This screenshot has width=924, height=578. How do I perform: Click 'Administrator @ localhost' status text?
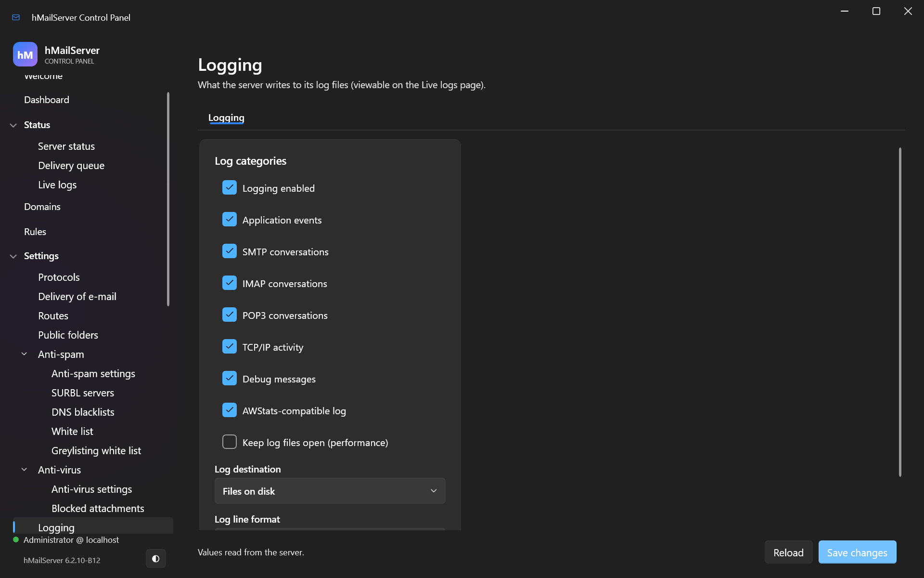(71, 540)
